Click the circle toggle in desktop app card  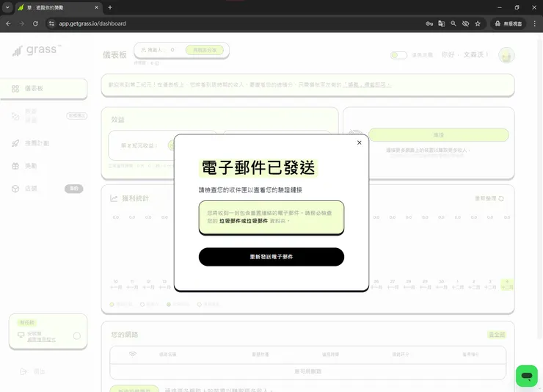[x=77, y=336]
